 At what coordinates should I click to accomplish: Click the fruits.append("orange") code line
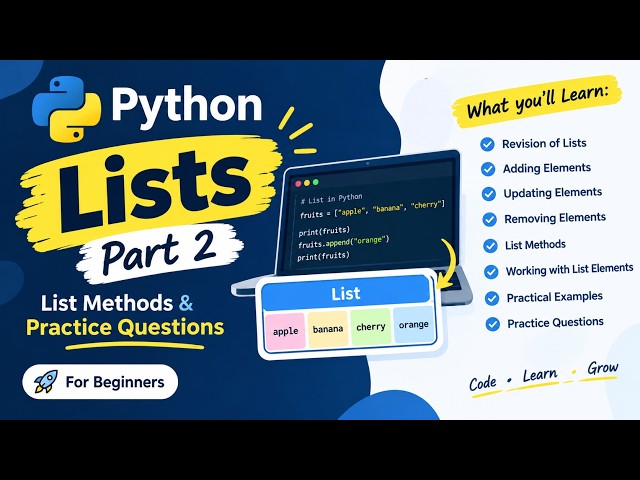coord(344,242)
